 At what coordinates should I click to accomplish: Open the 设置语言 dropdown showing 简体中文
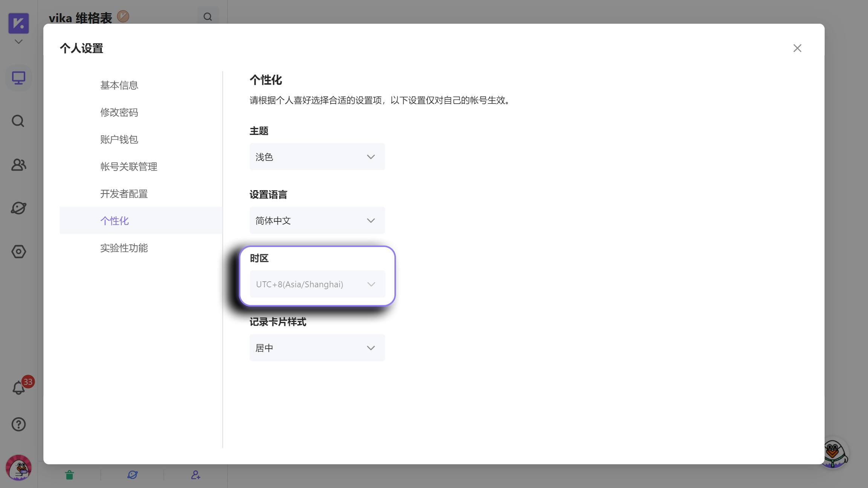pos(317,220)
